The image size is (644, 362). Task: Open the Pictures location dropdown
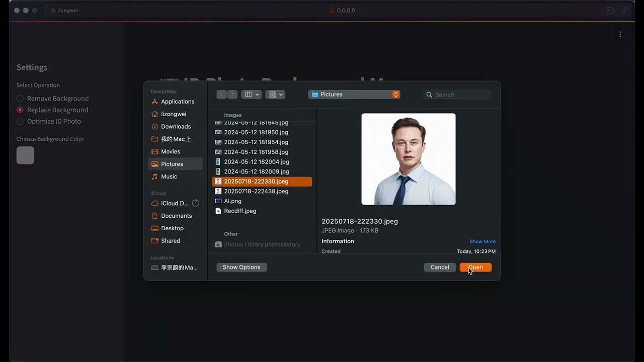coord(354,94)
